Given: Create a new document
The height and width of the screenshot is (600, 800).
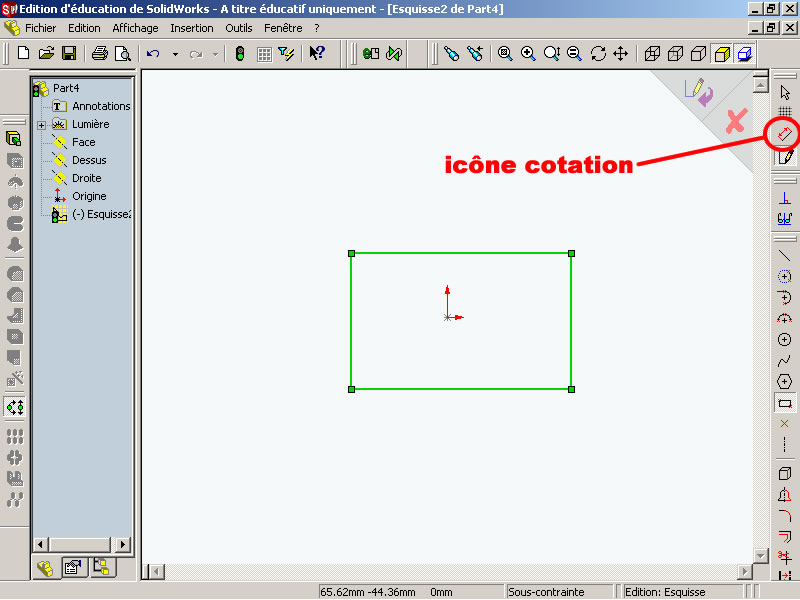Looking at the screenshot, I should (23, 53).
